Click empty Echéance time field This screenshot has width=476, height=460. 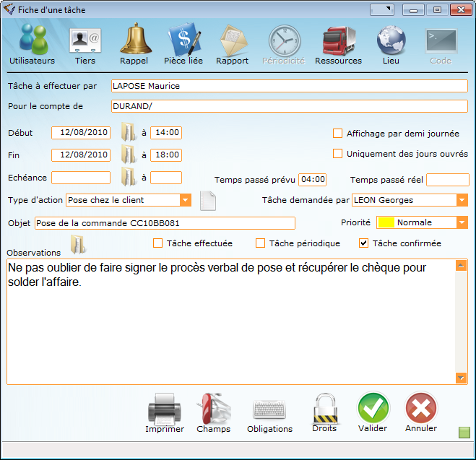tap(166, 178)
